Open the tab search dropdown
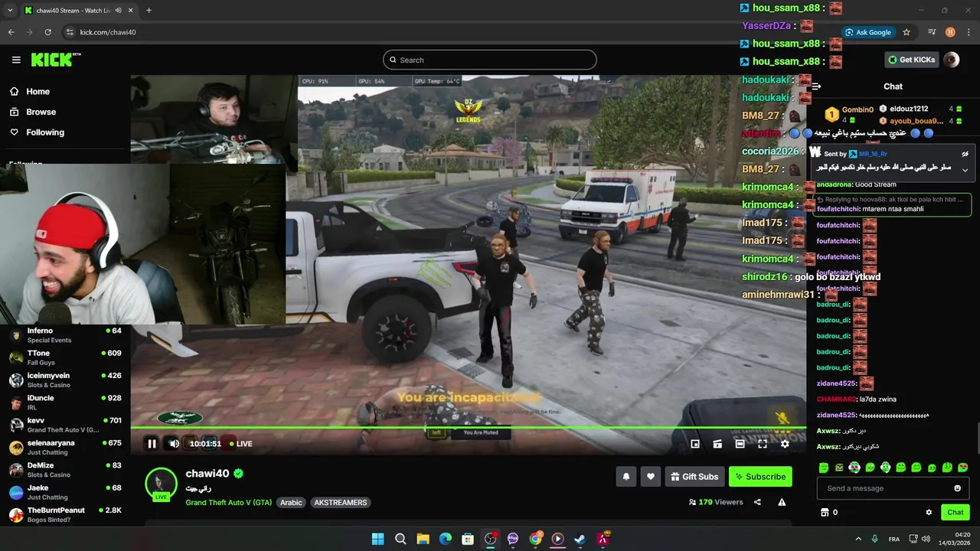The height and width of the screenshot is (551, 980). [10, 11]
